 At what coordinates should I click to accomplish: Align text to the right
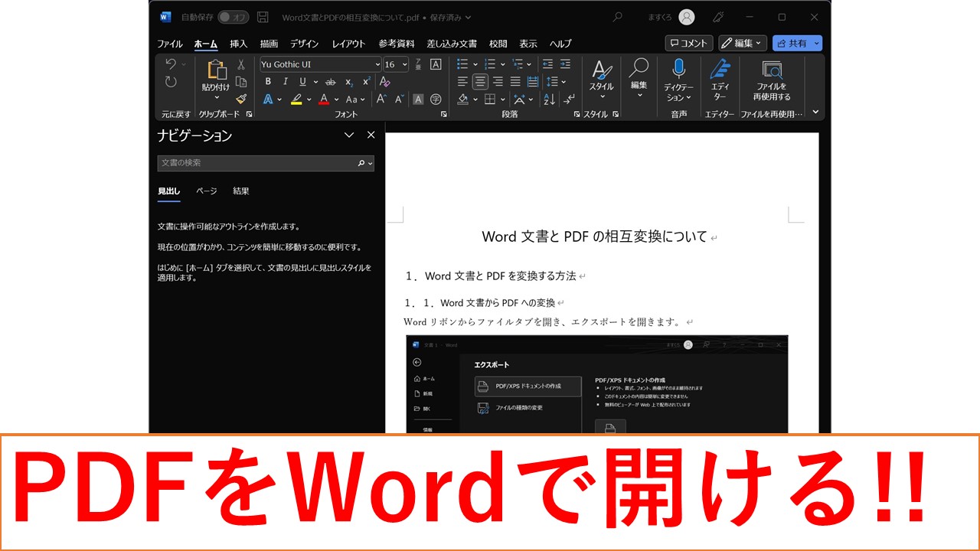pos(498,82)
